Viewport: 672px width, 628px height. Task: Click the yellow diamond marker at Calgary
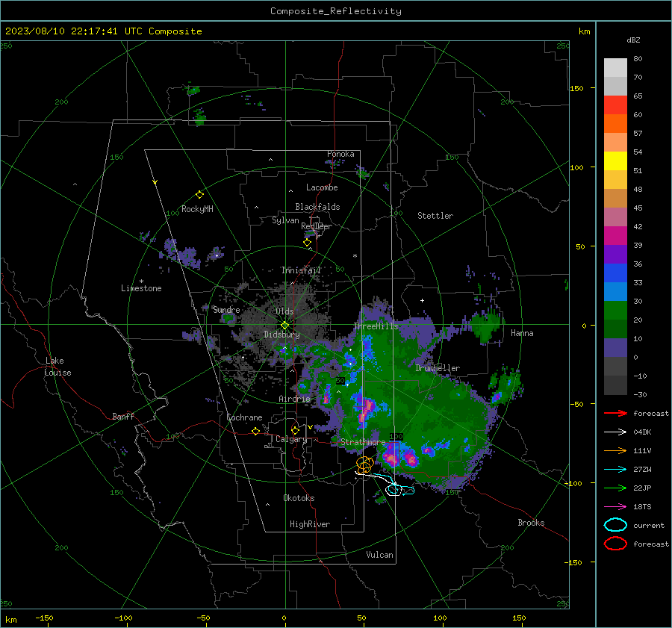(295, 430)
